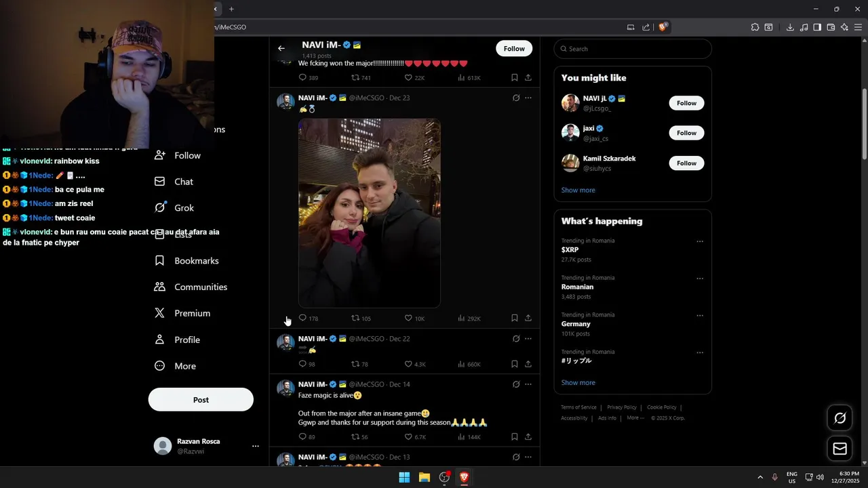Open browser Extensions puzzle icon

pos(755,27)
